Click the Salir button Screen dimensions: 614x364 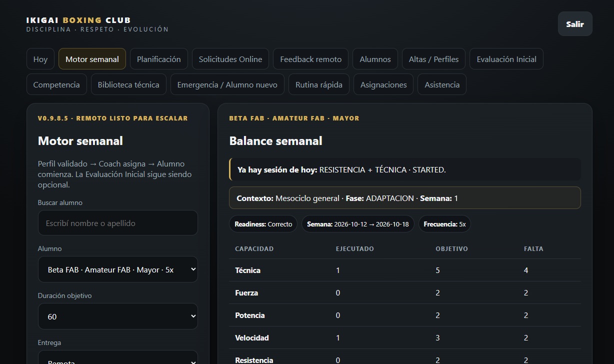pos(575,24)
